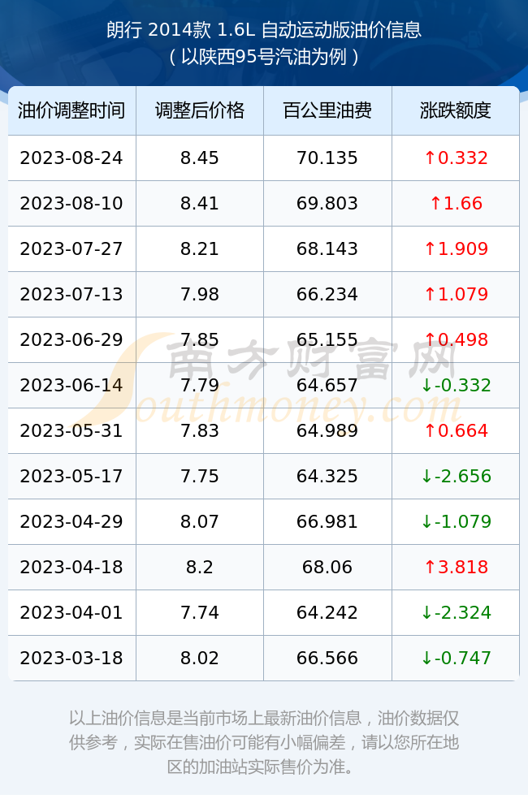528x812 pixels.
Task: Select the 涨跌额度 column header
Action: tap(456, 110)
